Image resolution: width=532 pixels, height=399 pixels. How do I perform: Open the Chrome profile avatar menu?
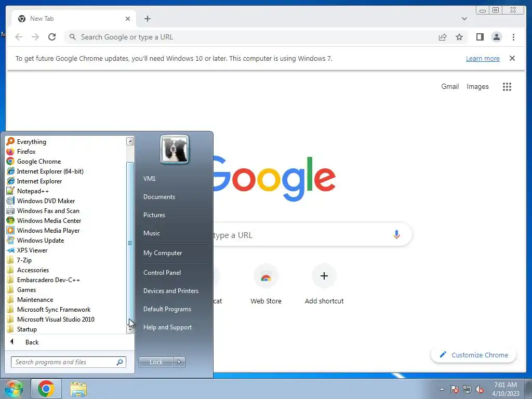tap(496, 37)
